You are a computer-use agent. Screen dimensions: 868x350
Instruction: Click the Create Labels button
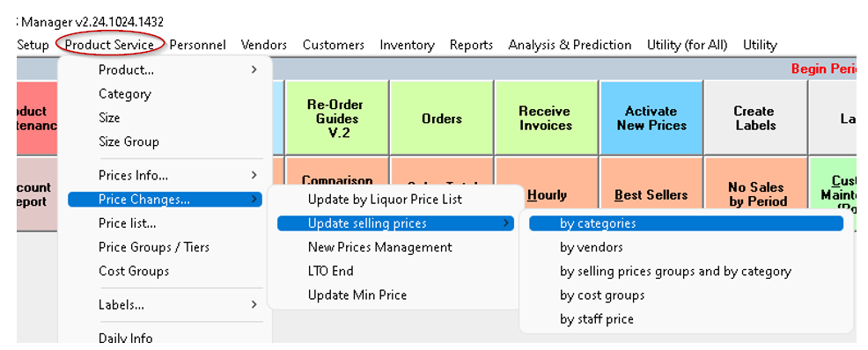(755, 119)
